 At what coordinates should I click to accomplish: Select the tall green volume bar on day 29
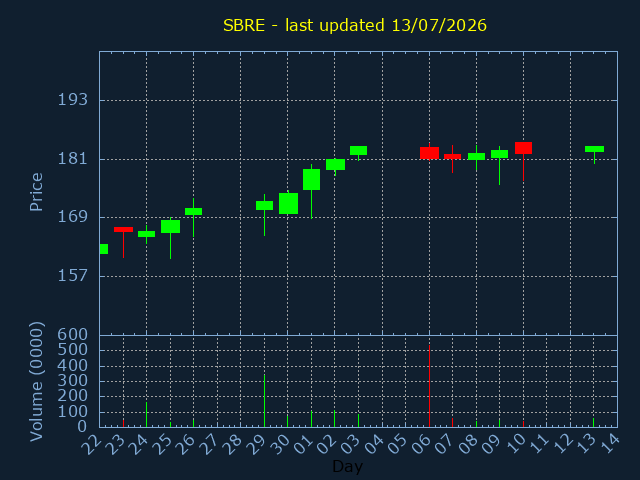(x=264, y=400)
